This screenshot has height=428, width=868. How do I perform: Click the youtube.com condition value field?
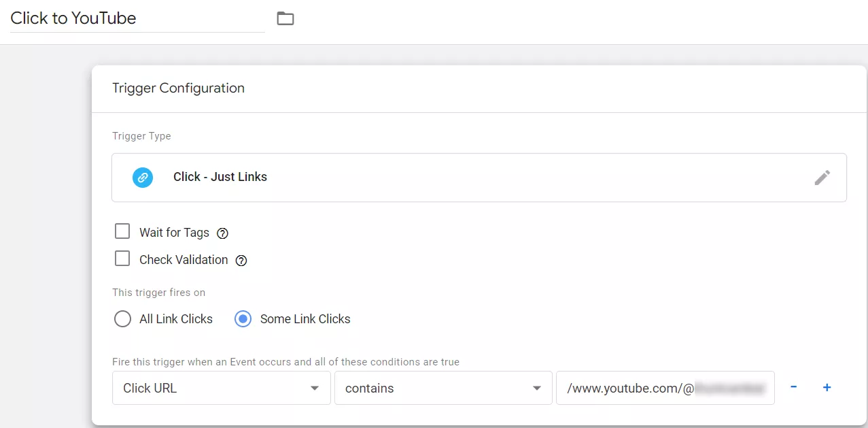coord(665,388)
